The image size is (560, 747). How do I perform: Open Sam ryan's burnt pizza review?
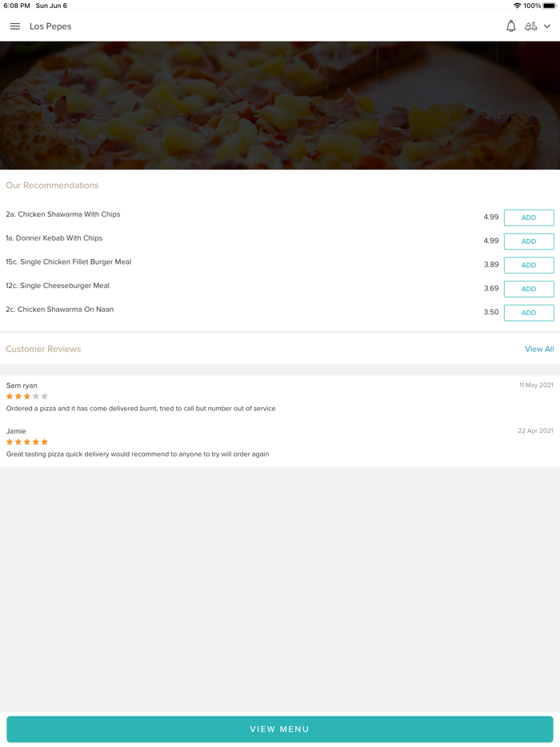[x=141, y=409]
